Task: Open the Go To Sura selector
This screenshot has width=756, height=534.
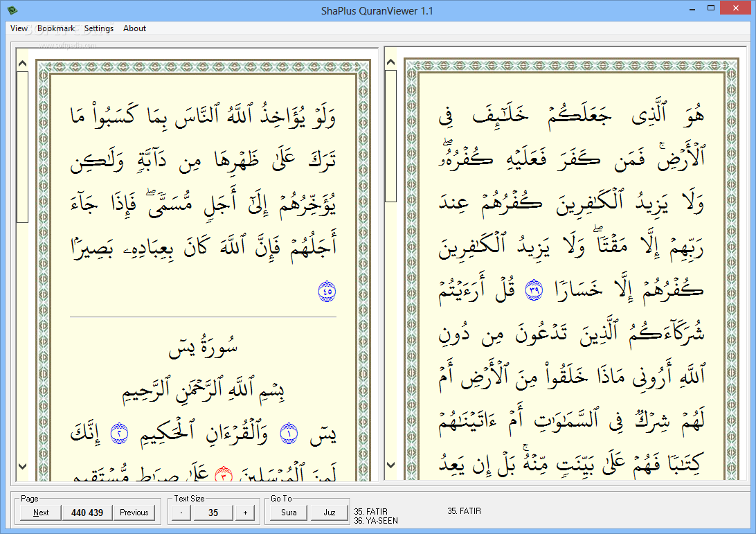Action: coord(288,513)
